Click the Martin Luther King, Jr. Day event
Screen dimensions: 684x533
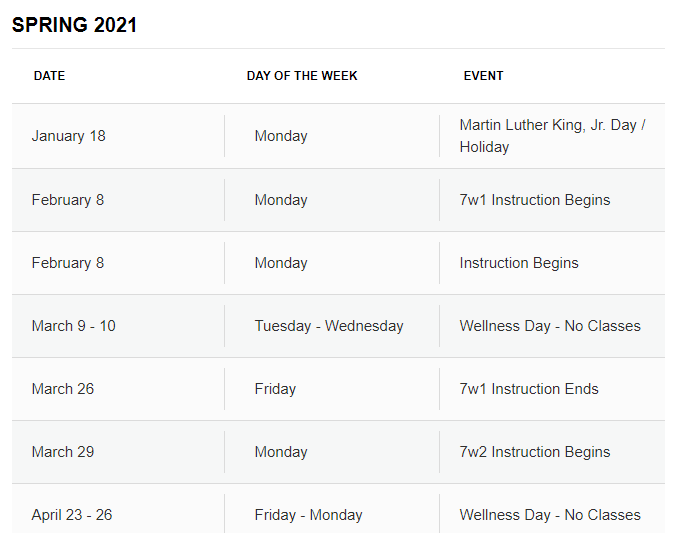tap(552, 136)
